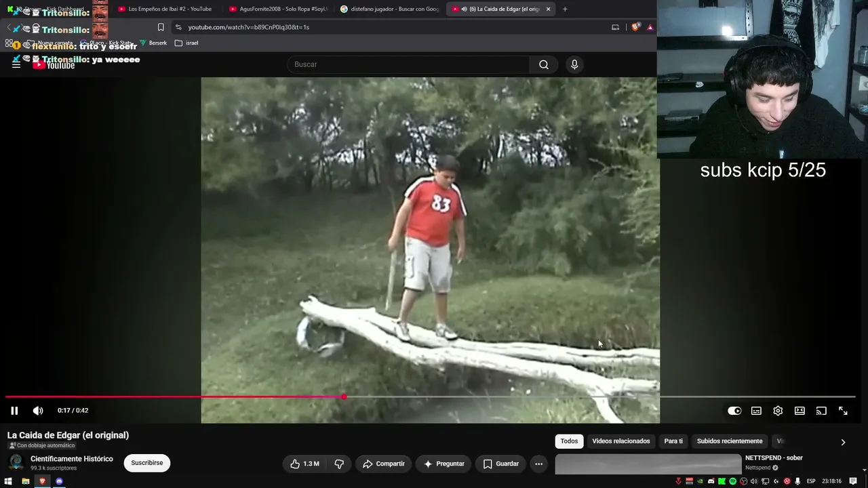Open the player settings gear
Viewport: 868px width, 488px height.
[778, 411]
